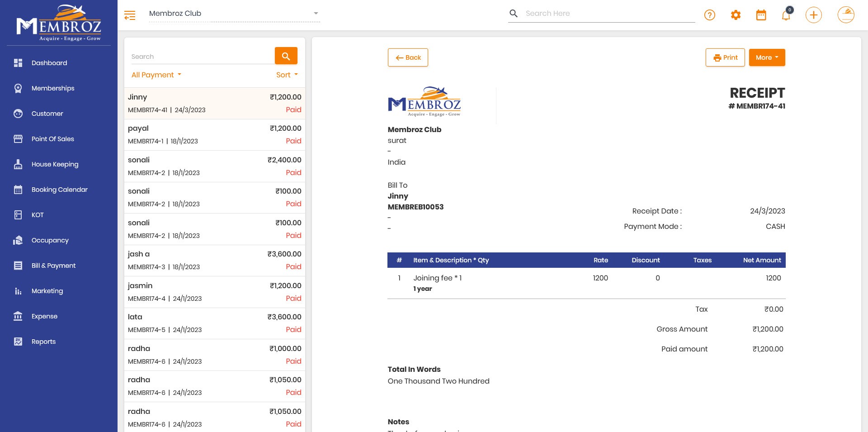Viewport: 868px width, 432px height.
Task: Navigate to Point Of Sales
Action: 53,139
